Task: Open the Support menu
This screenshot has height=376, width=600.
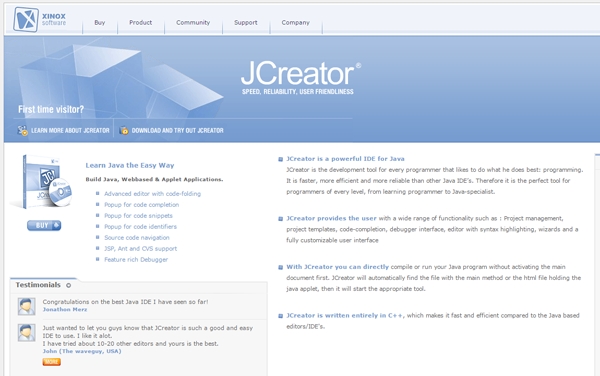Action: (x=246, y=23)
